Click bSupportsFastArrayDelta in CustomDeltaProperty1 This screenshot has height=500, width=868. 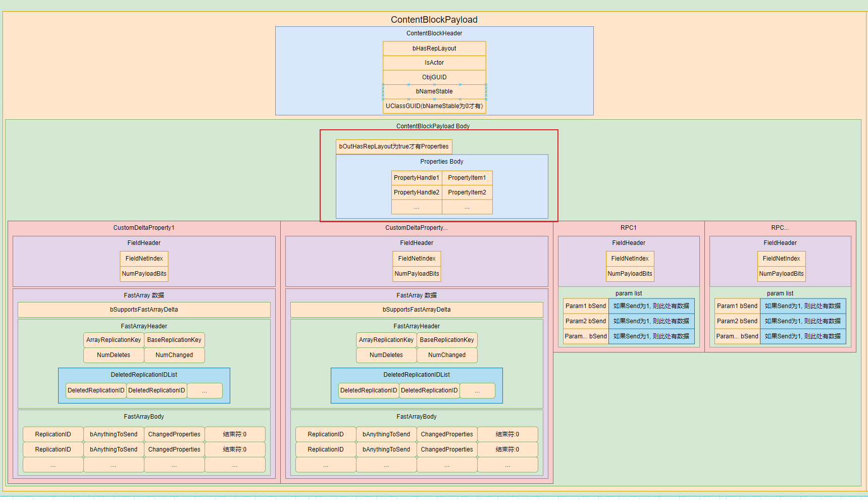144,310
